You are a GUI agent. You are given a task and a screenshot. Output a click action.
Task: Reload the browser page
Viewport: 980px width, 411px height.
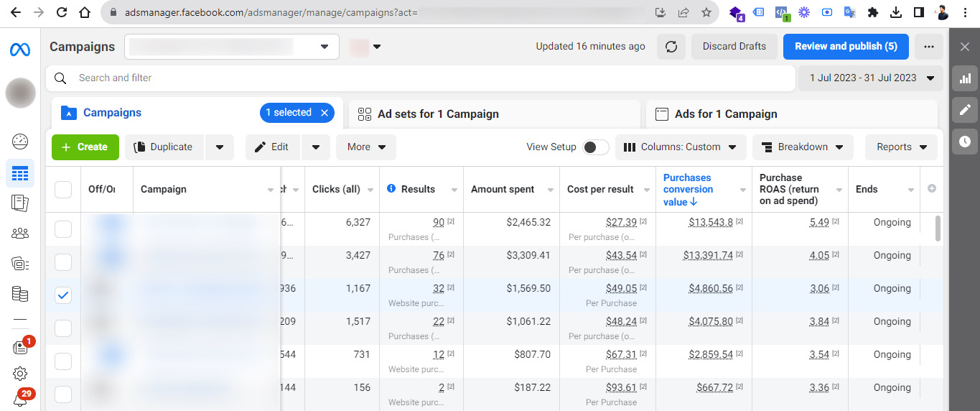[62, 12]
